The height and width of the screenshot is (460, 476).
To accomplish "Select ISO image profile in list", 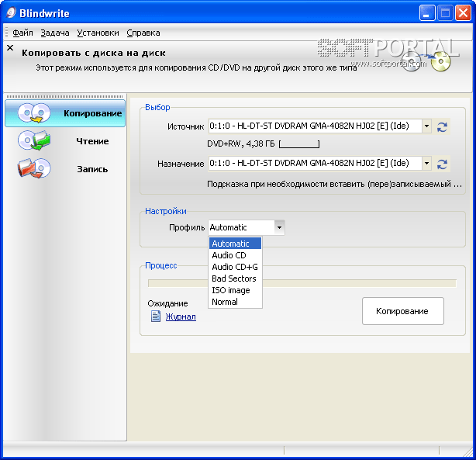I will click(231, 290).
